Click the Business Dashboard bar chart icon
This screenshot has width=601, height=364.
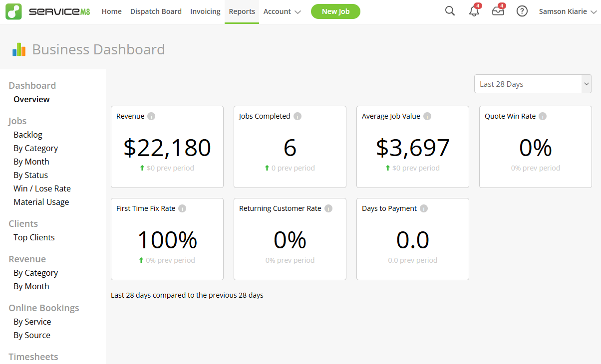19,49
